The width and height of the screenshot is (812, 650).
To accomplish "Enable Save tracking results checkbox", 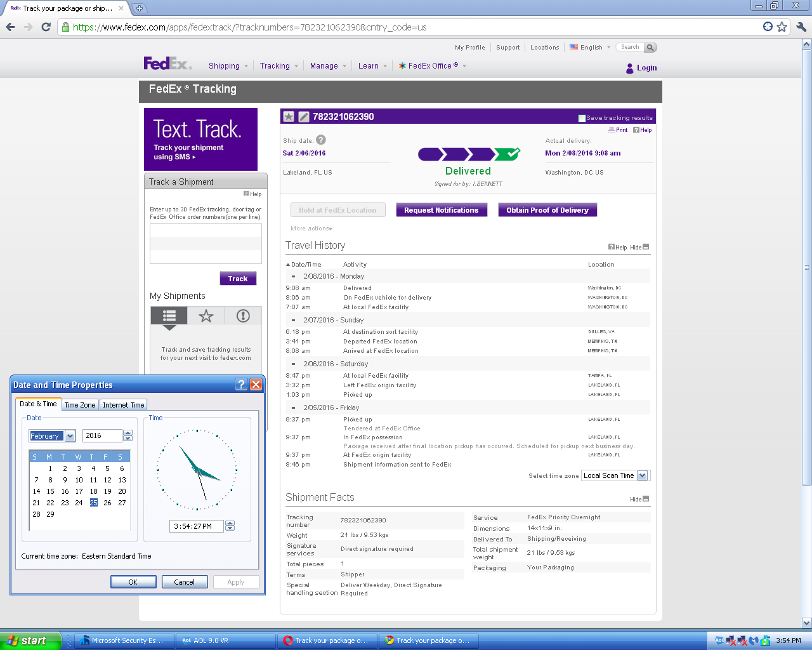I will click(x=582, y=118).
